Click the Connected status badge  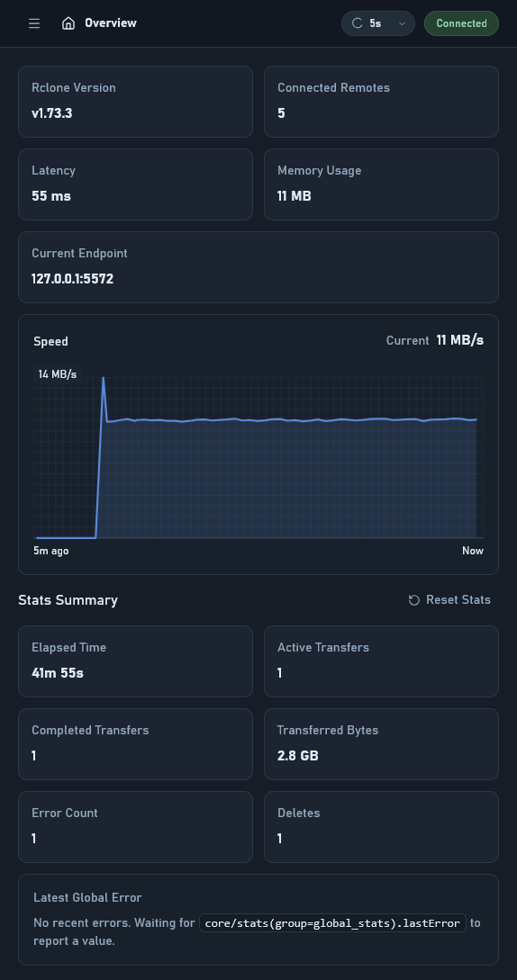tap(461, 23)
